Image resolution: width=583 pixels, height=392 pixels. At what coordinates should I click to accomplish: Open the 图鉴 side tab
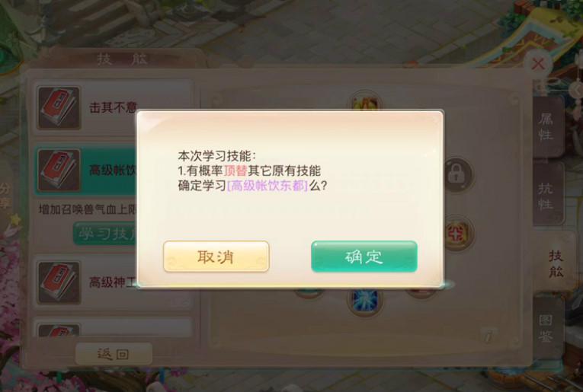[546, 328]
